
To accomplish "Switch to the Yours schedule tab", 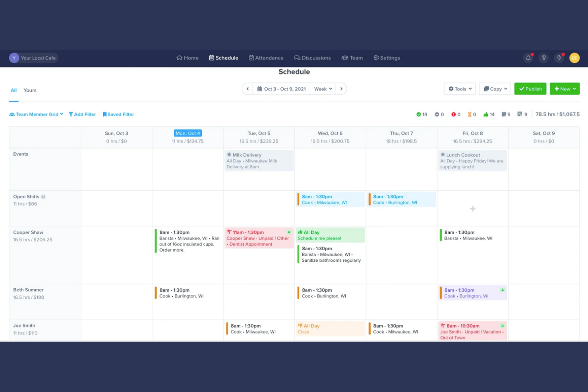I will click(30, 90).
